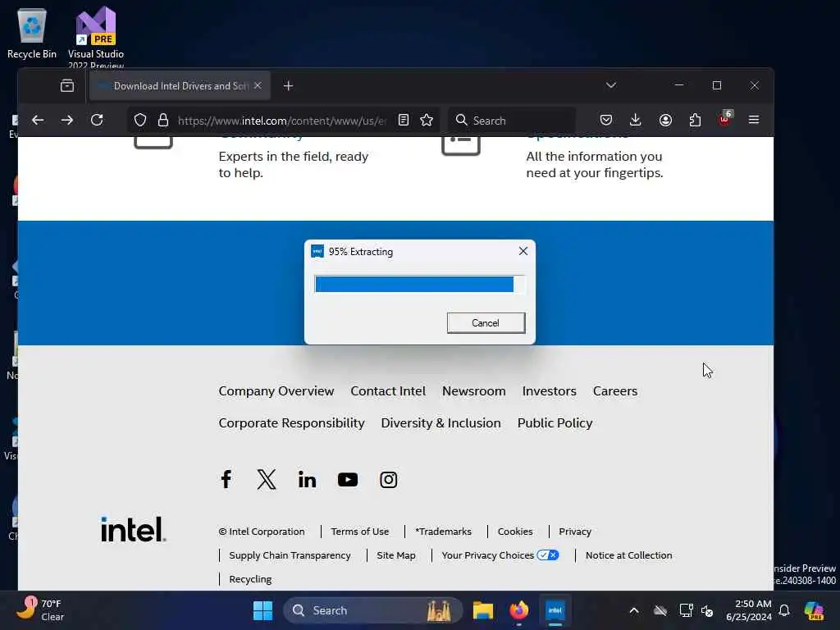Image resolution: width=840 pixels, height=630 pixels.
Task: Open the Firefox account icon
Action: pyautogui.click(x=665, y=120)
